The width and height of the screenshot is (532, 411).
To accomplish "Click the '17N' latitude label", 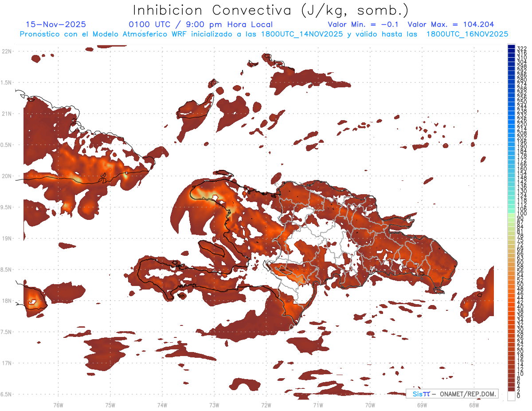I will click(7, 363).
